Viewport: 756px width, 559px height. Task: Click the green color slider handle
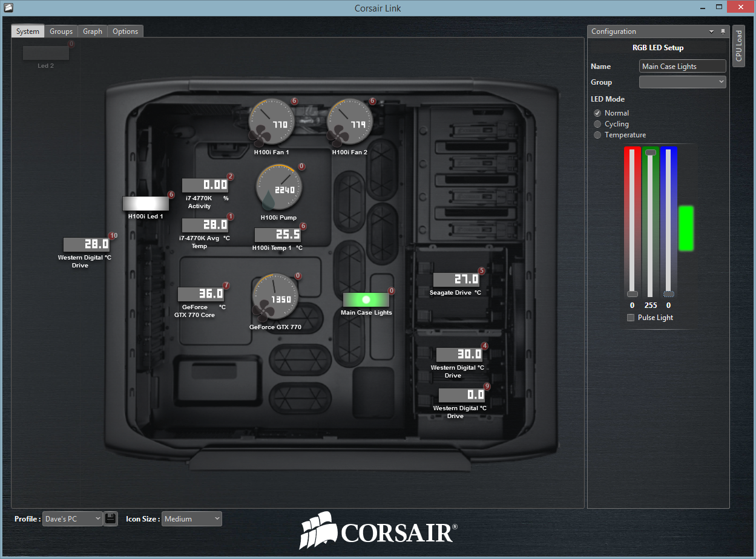(x=650, y=152)
